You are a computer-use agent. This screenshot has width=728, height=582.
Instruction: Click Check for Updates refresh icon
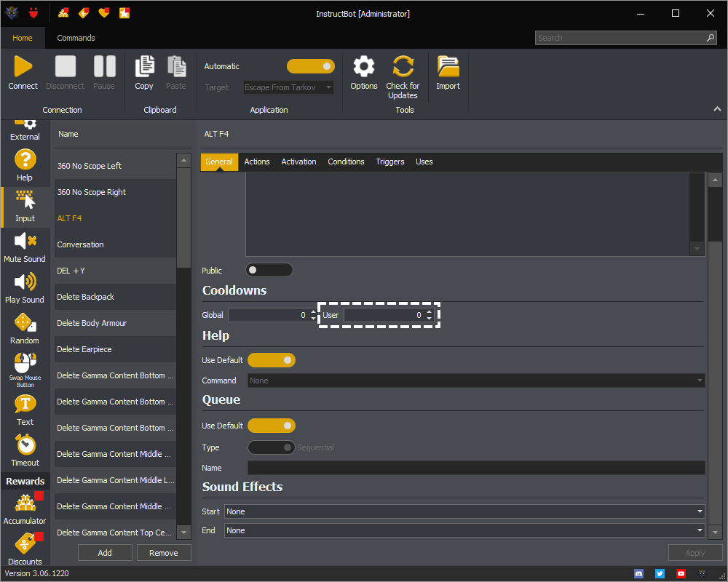pyautogui.click(x=403, y=66)
